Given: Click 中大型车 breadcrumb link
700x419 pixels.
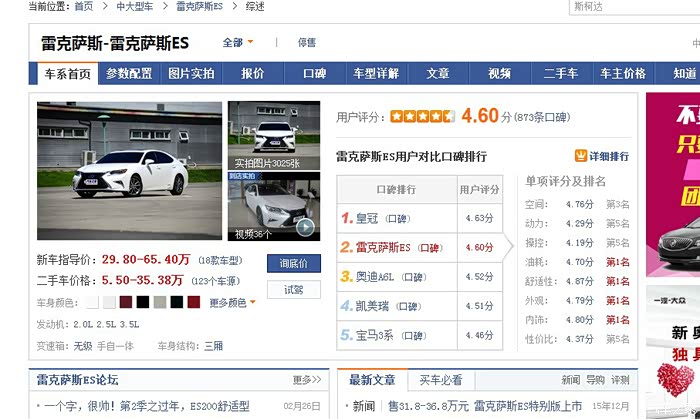Looking at the screenshot, I should (x=134, y=6).
